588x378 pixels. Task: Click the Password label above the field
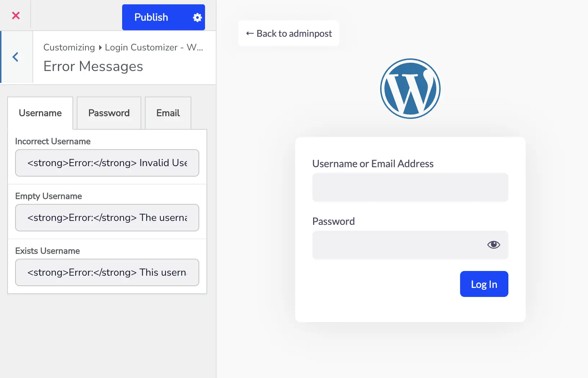point(334,221)
